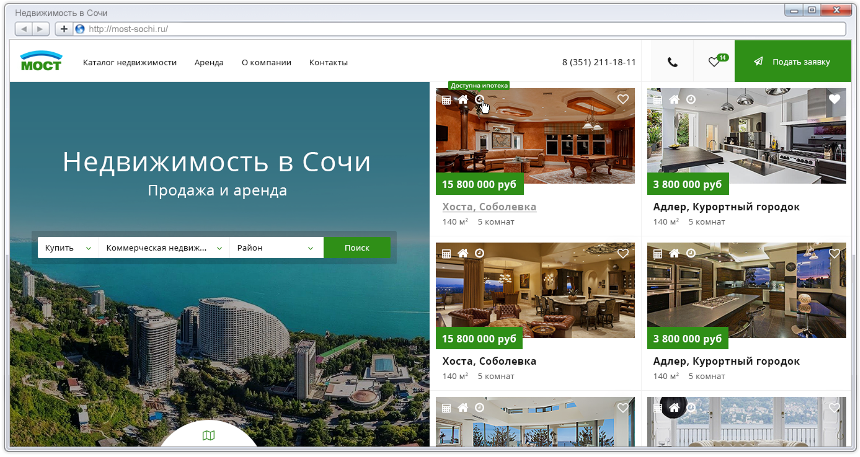Open the underlined Хоста, Соболевка link under the billiard room
The width and height of the screenshot is (860, 457).
coord(489,207)
